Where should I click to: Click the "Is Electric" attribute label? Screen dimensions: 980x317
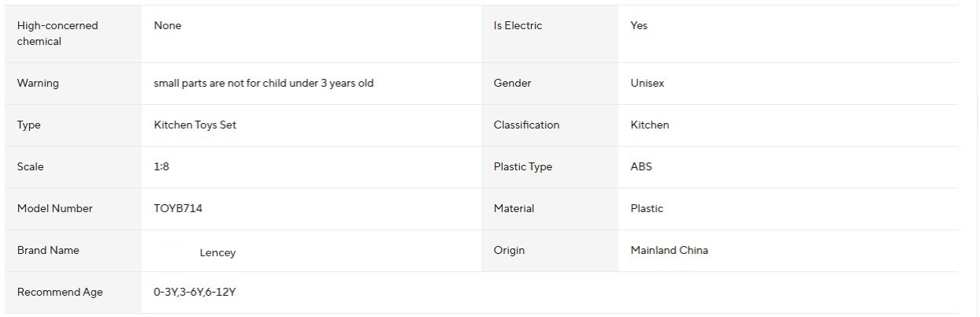(x=518, y=26)
